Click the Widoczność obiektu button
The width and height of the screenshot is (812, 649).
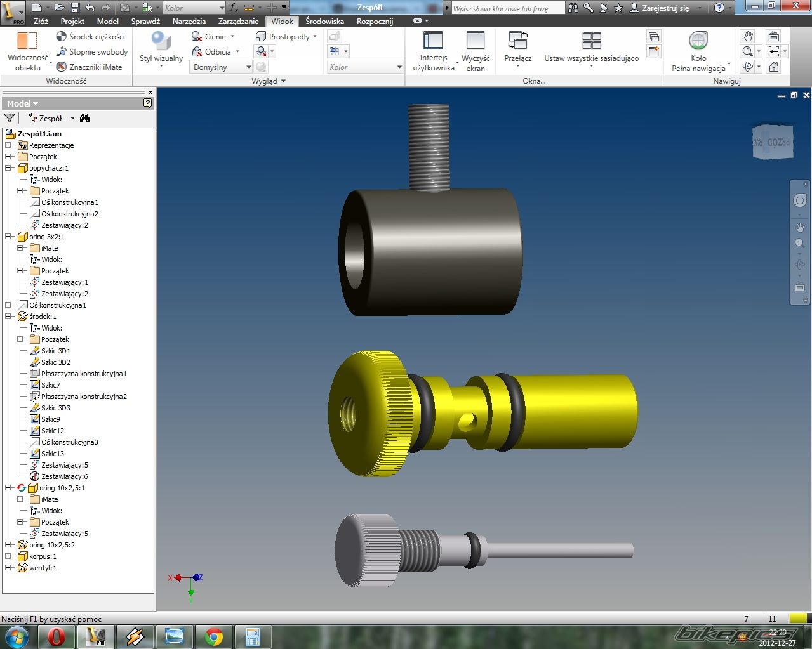[x=27, y=51]
